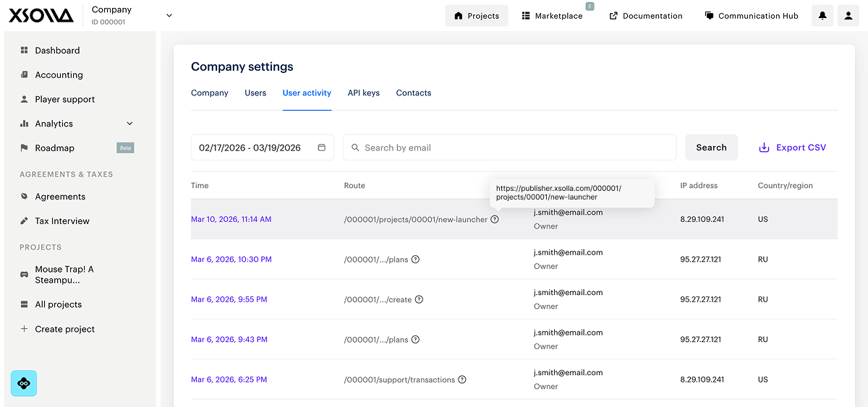Go to Player support in sidebar
Image resolution: width=868 pixels, height=407 pixels.
point(64,99)
